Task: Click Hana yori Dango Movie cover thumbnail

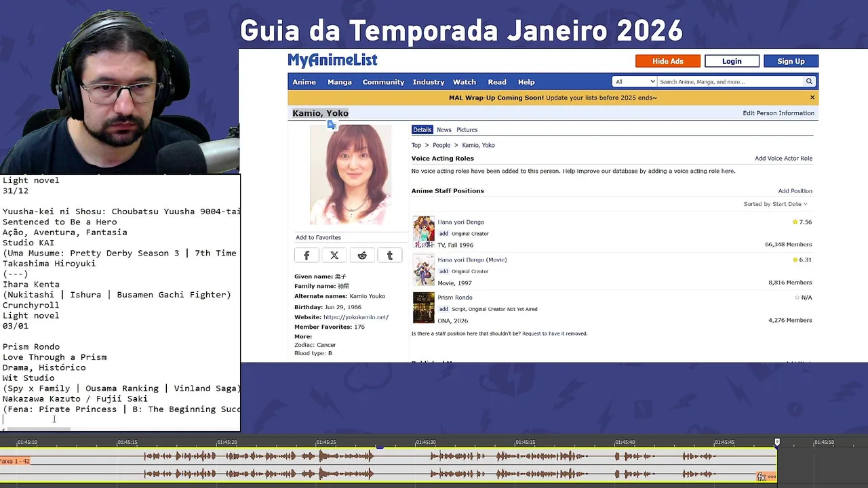Action: click(x=424, y=270)
